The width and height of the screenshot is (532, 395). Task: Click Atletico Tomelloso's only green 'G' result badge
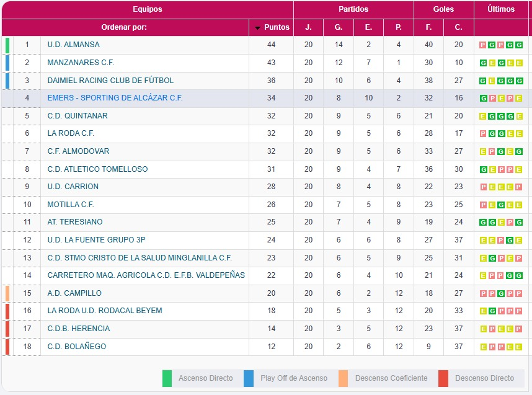pyautogui.click(x=483, y=169)
